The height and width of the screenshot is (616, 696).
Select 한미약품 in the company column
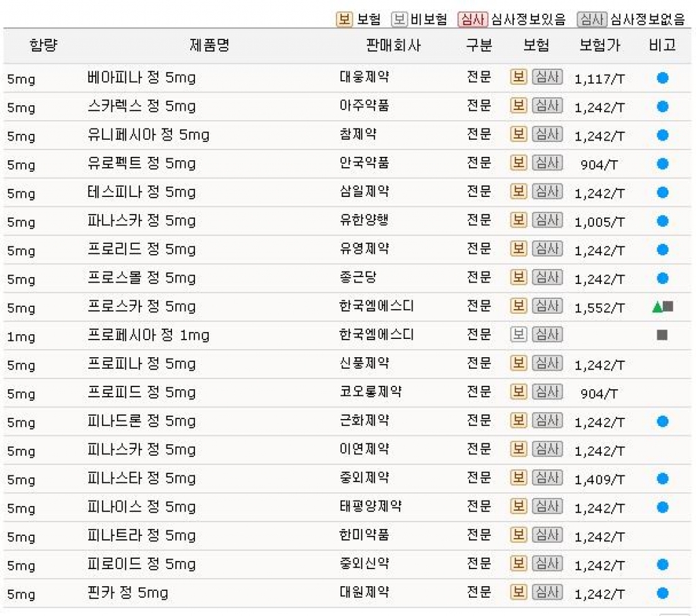(x=364, y=535)
